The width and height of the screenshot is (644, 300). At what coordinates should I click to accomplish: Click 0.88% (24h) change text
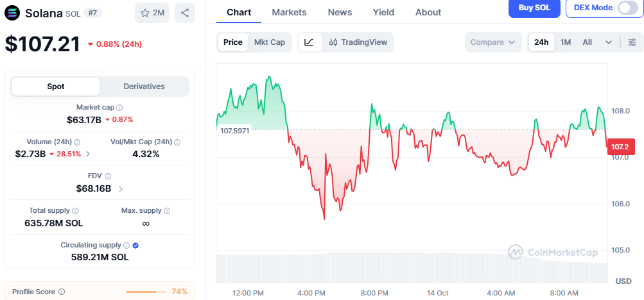(x=119, y=44)
